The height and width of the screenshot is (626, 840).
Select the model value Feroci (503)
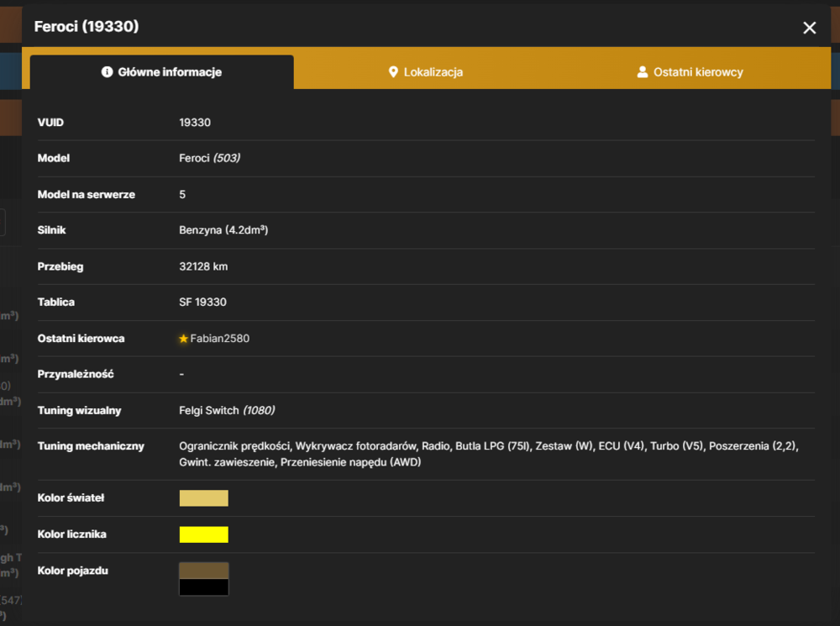pyautogui.click(x=209, y=158)
